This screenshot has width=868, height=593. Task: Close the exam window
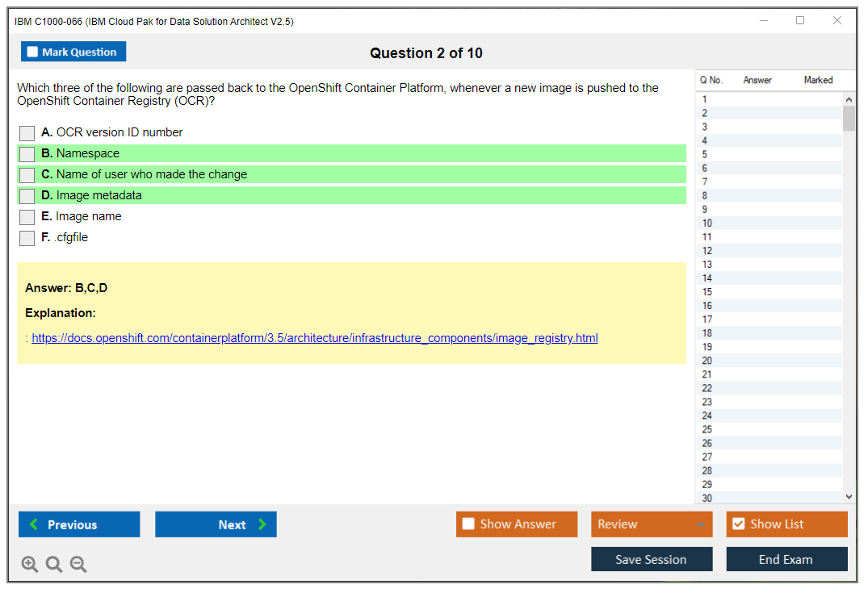click(837, 21)
